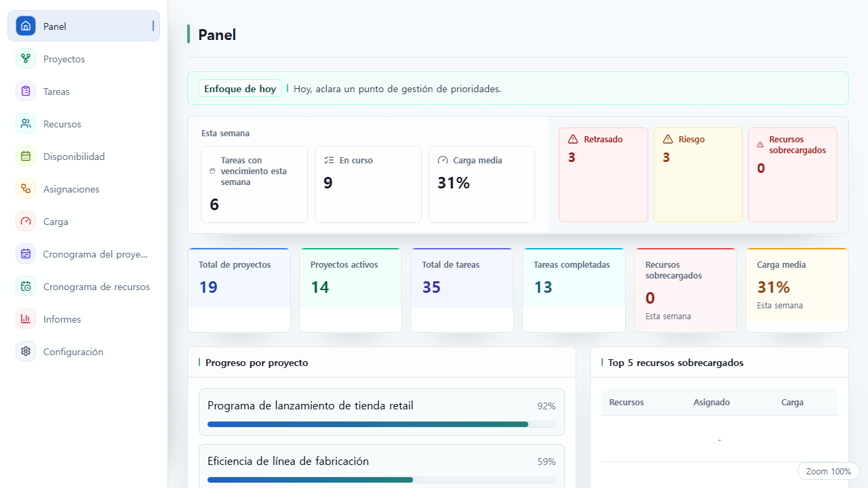This screenshot has width=868, height=488.
Task: Open the Carga sidebar entry
Action: coord(83,222)
